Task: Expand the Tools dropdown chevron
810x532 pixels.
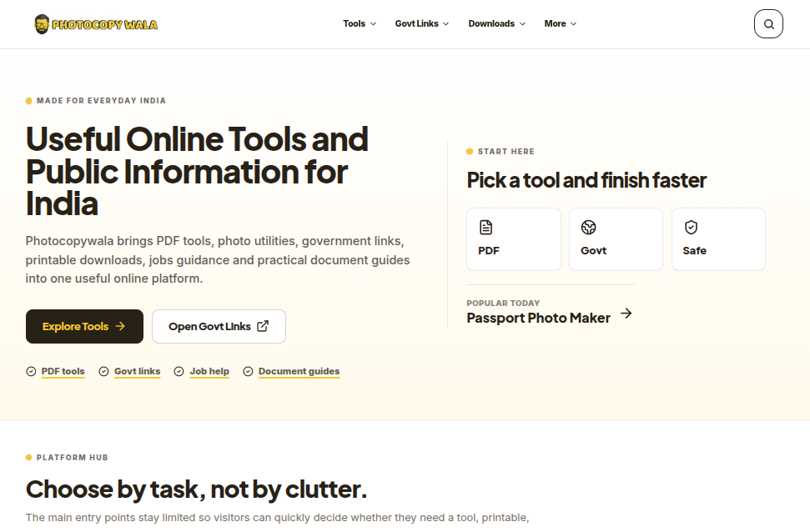Action: [373, 23]
